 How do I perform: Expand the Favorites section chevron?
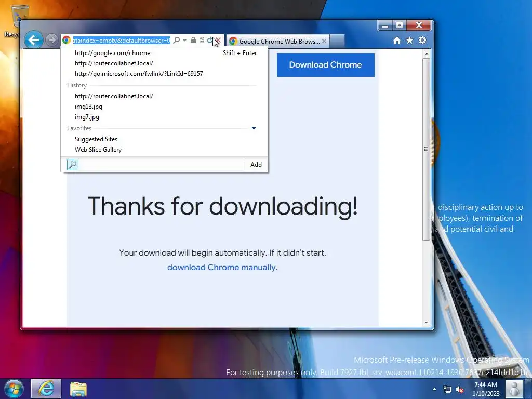coord(254,128)
